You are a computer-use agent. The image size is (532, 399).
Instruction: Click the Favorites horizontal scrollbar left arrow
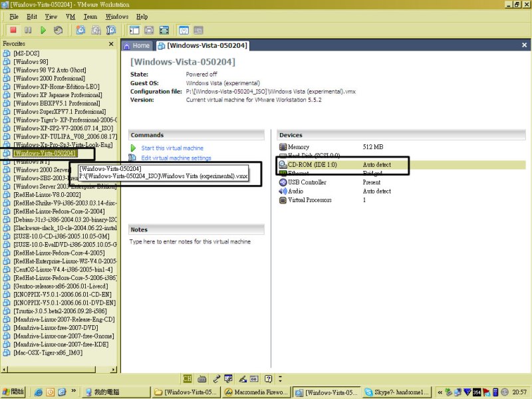coord(5,369)
